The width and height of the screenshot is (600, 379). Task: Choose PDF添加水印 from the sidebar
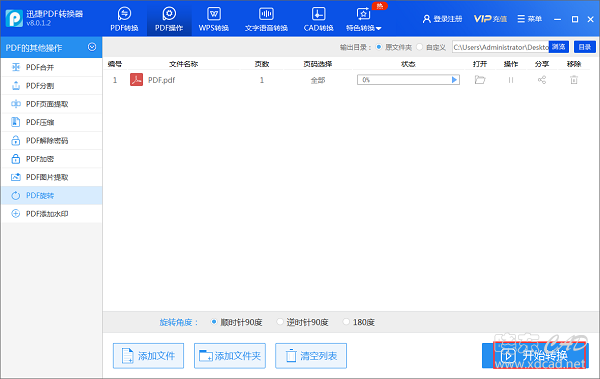51,214
